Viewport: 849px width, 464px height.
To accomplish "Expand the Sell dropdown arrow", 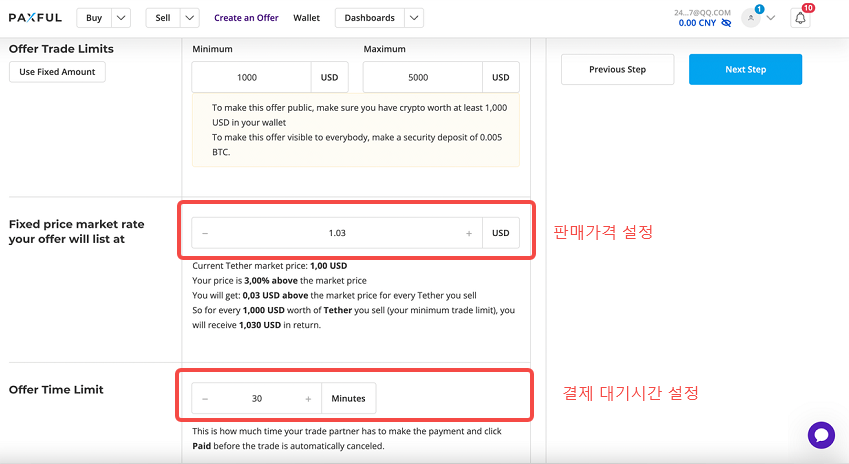I will pyautogui.click(x=190, y=18).
